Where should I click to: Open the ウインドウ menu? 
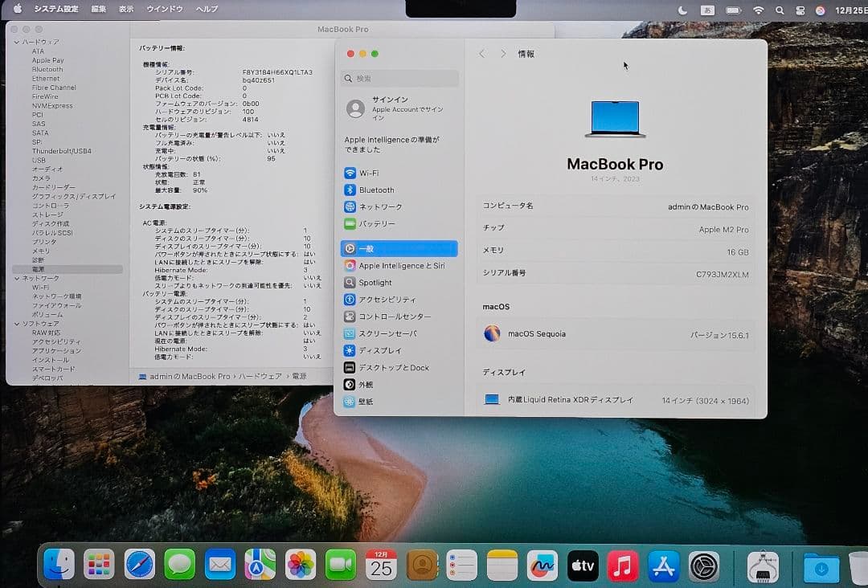(x=165, y=9)
